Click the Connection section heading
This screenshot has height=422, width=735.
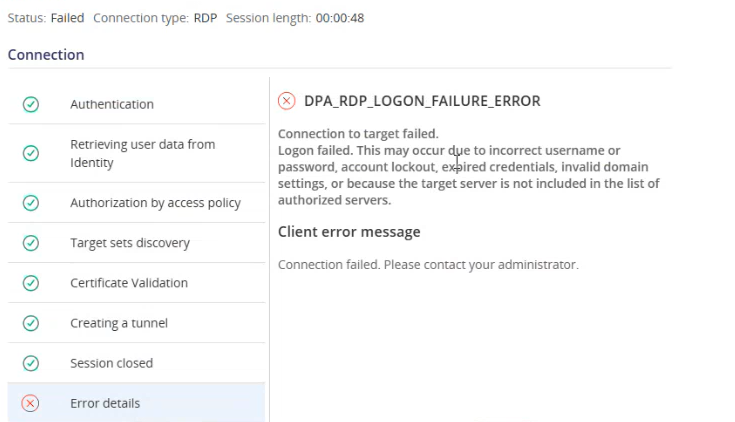pyautogui.click(x=46, y=55)
